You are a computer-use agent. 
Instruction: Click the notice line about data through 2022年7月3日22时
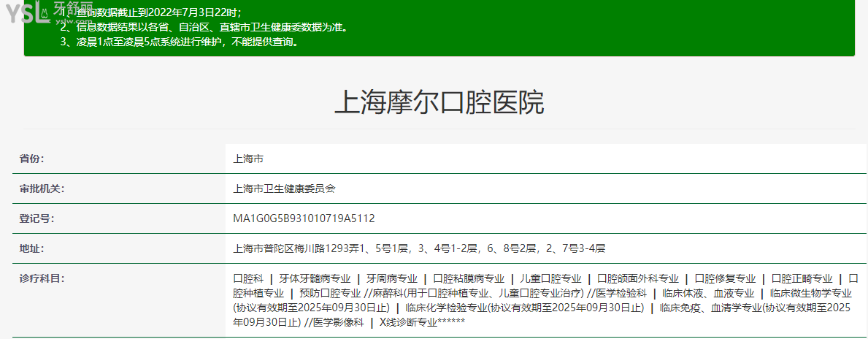(x=151, y=12)
